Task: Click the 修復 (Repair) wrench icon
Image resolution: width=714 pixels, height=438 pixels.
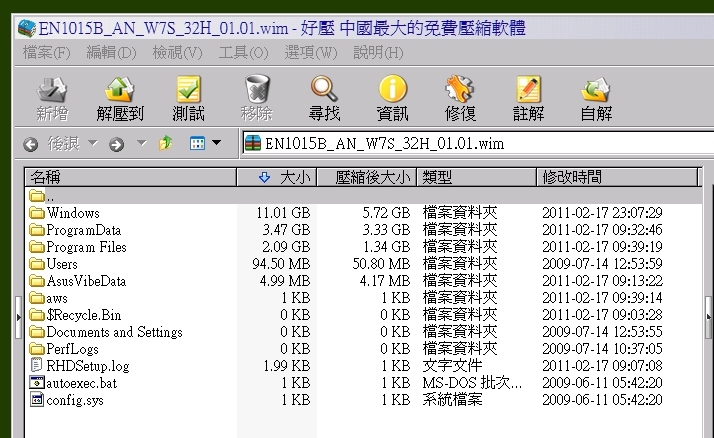Action: click(x=460, y=89)
